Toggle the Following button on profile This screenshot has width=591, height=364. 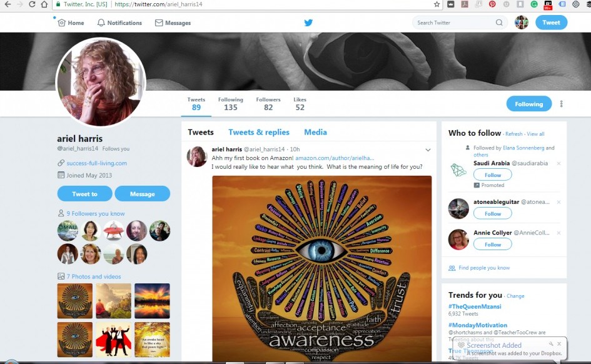529,104
